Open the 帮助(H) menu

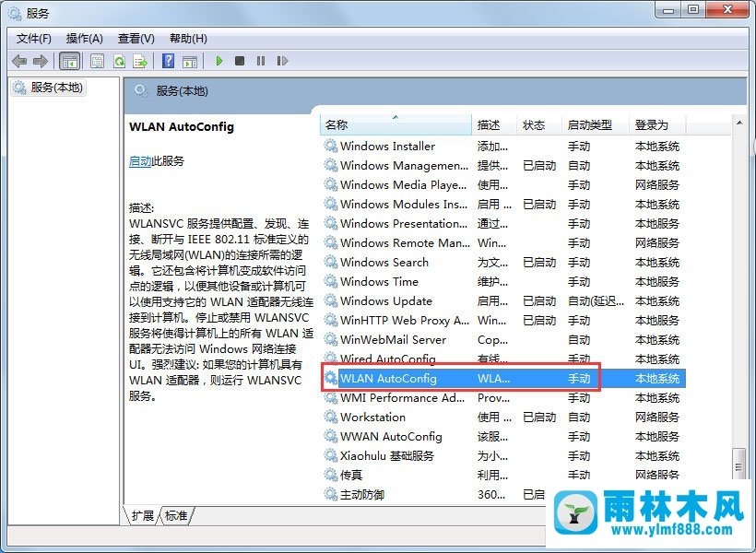188,39
